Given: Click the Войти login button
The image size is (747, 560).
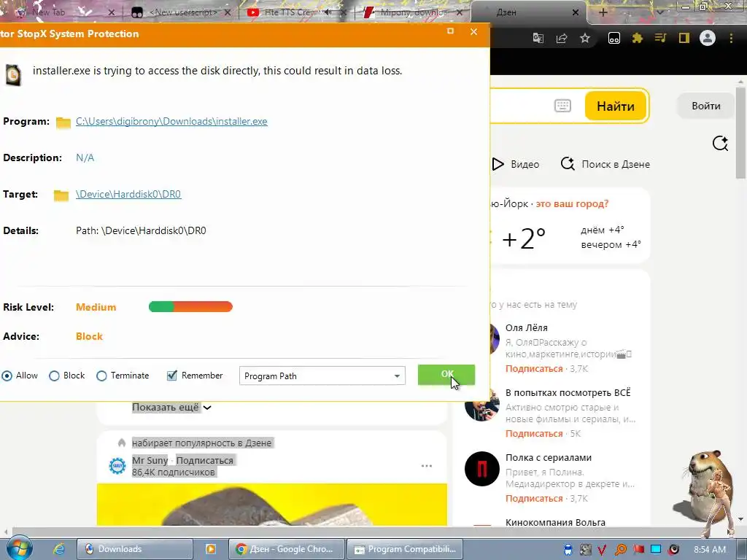Looking at the screenshot, I should click(x=706, y=106).
